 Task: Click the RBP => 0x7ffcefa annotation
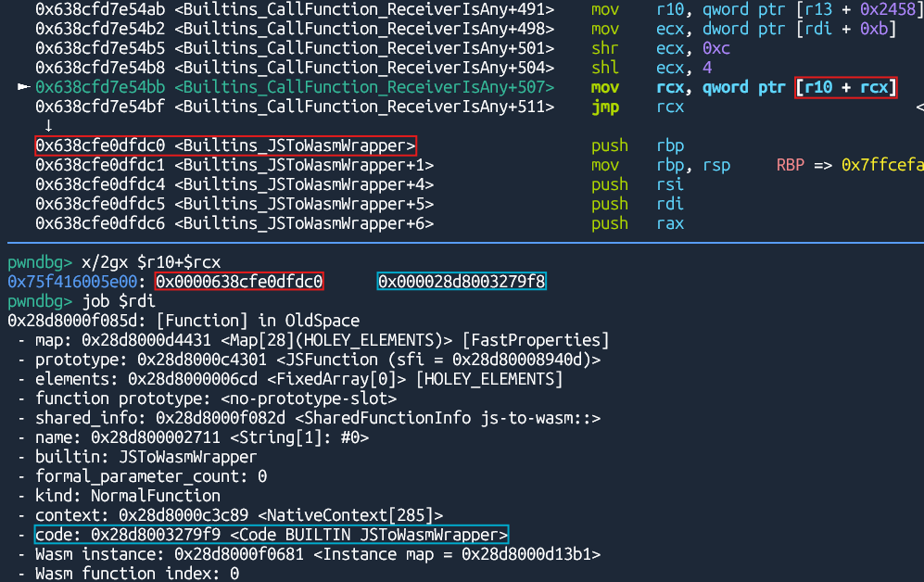point(847,165)
